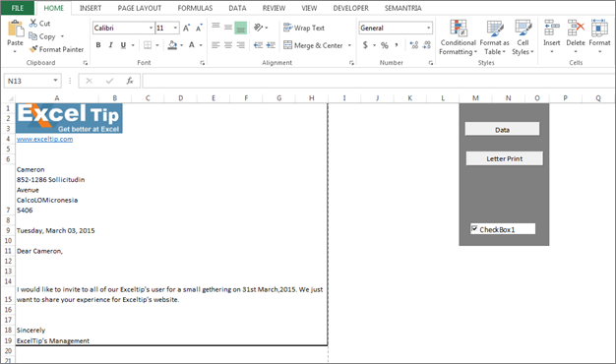Screen dimensions: 616x364
Task: Click the Select All corner triangle
Action: point(11,98)
